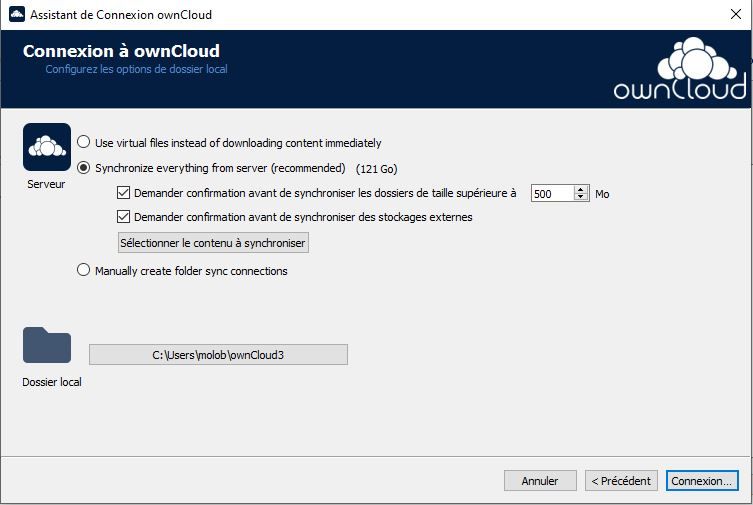Viewport: 753px width, 505px height.
Task: Click the folder size limit field showing 500
Action: coord(552,193)
